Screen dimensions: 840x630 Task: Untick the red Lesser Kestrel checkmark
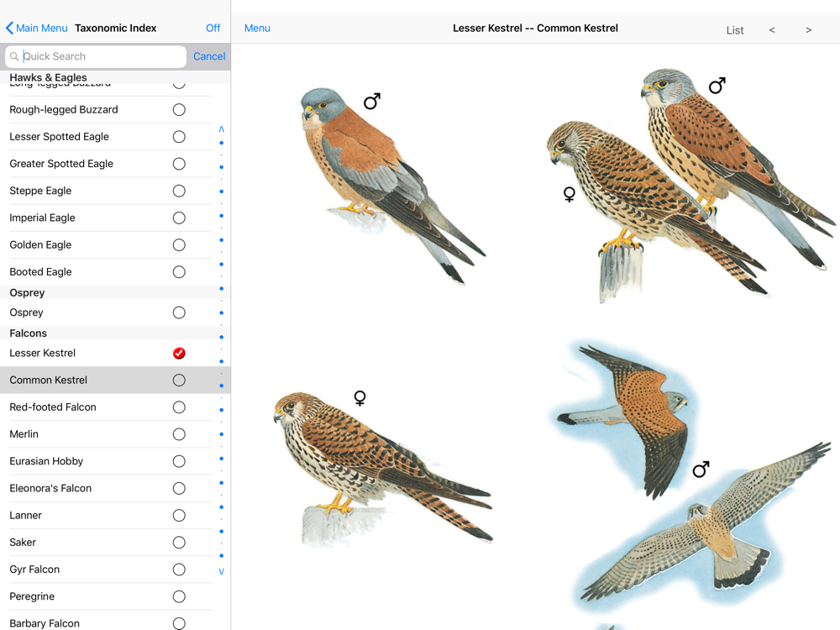(x=179, y=353)
